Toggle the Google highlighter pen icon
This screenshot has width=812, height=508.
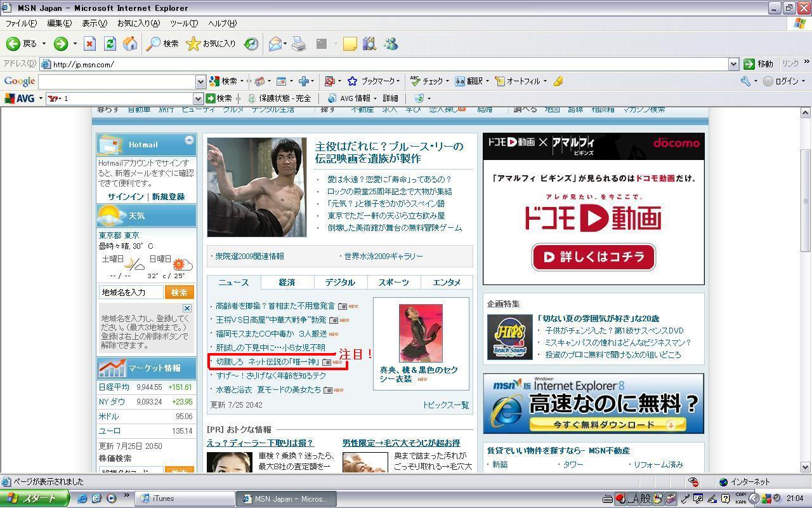558,81
